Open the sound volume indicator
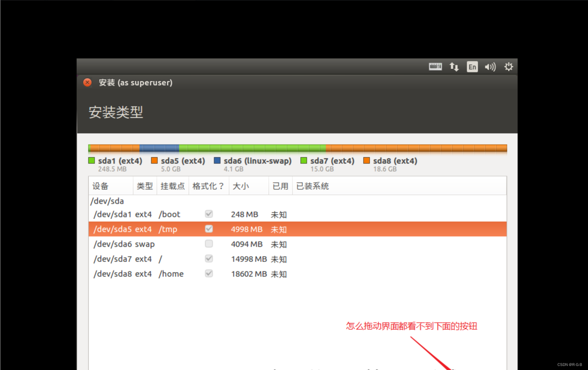Screen dimensions: 588x370 point(490,67)
